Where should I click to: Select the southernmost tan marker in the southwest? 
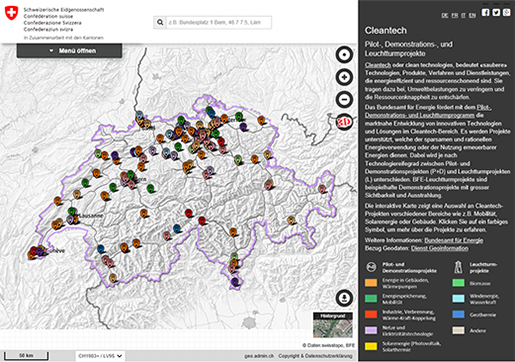point(113,277)
